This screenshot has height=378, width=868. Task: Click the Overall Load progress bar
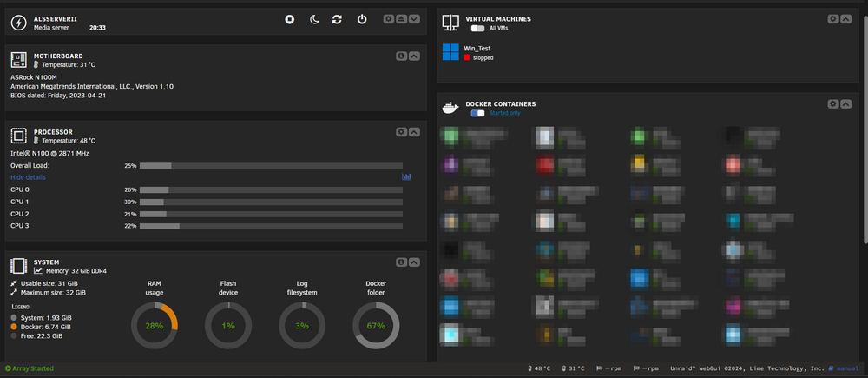pos(271,166)
